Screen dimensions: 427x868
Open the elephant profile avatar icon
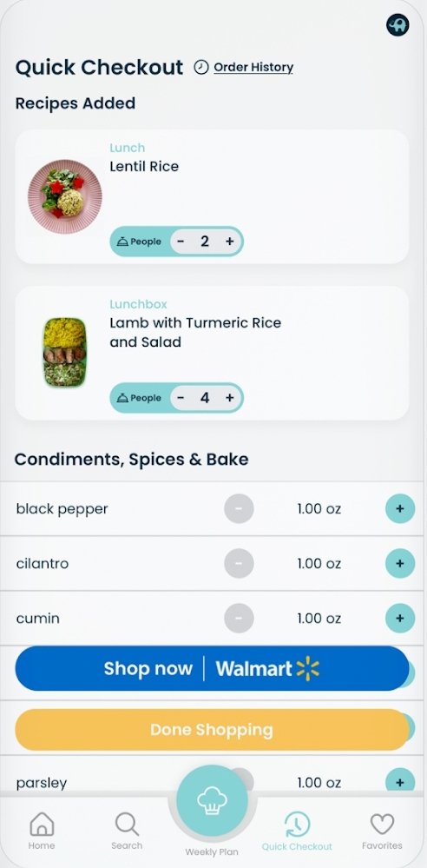397,25
